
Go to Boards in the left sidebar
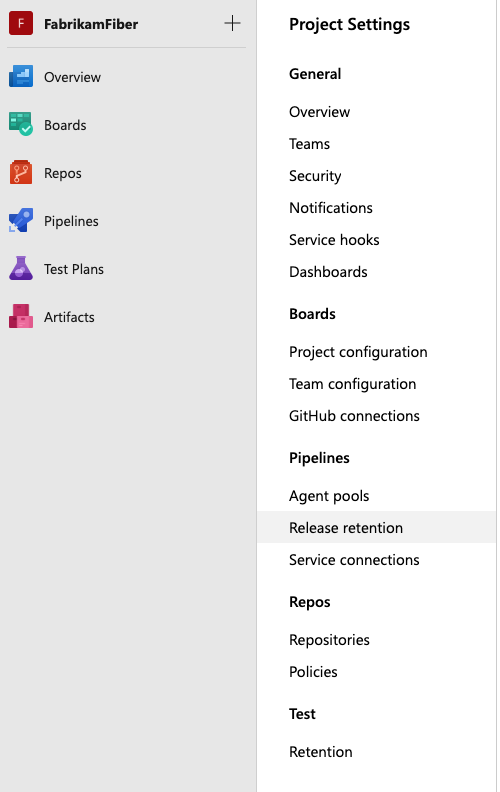[x=65, y=125]
